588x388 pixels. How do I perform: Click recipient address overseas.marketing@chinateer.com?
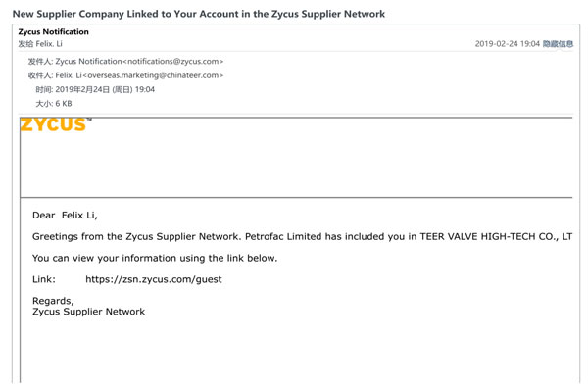click(x=153, y=75)
